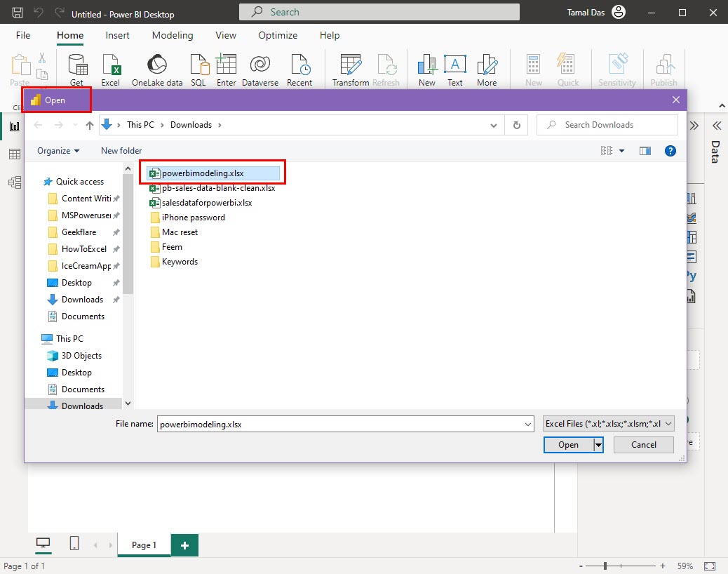Collapse the ribbon with the up chevron
This screenshot has width=728, height=574.
pyautogui.click(x=722, y=106)
